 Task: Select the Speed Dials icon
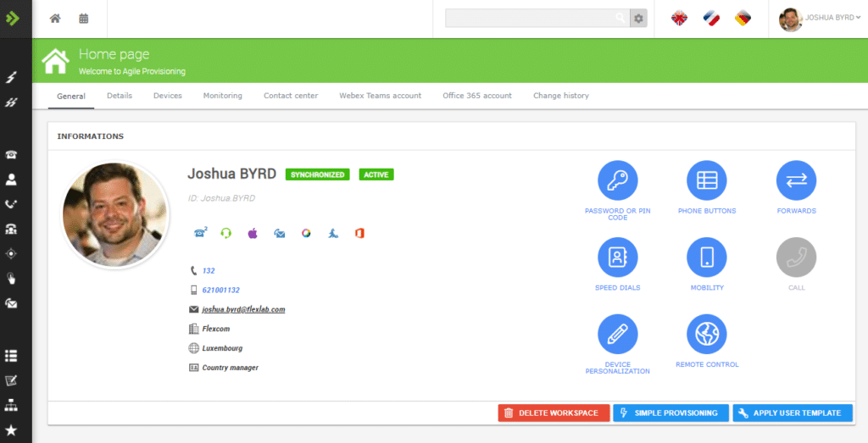pos(617,257)
